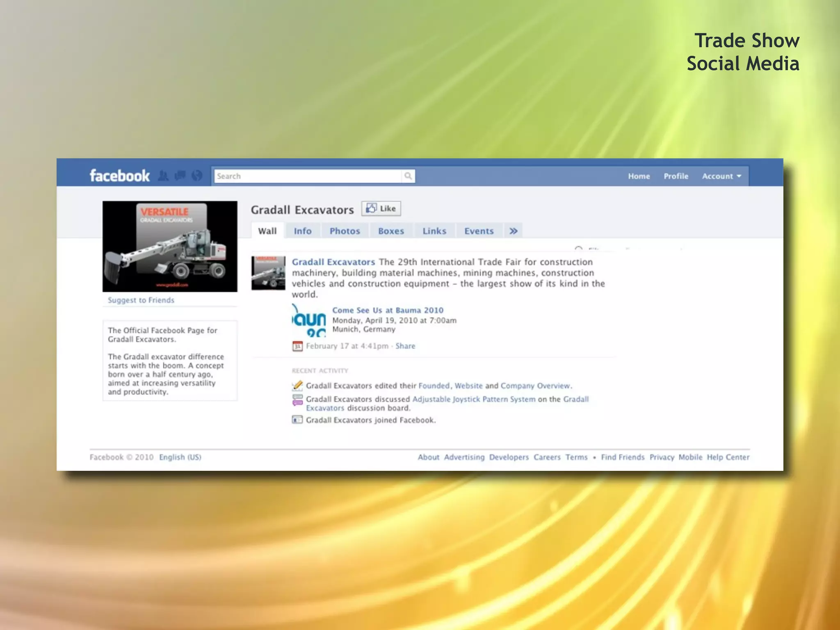This screenshot has width=840, height=630.
Task: Open the Mobile footer link
Action: pyautogui.click(x=690, y=457)
